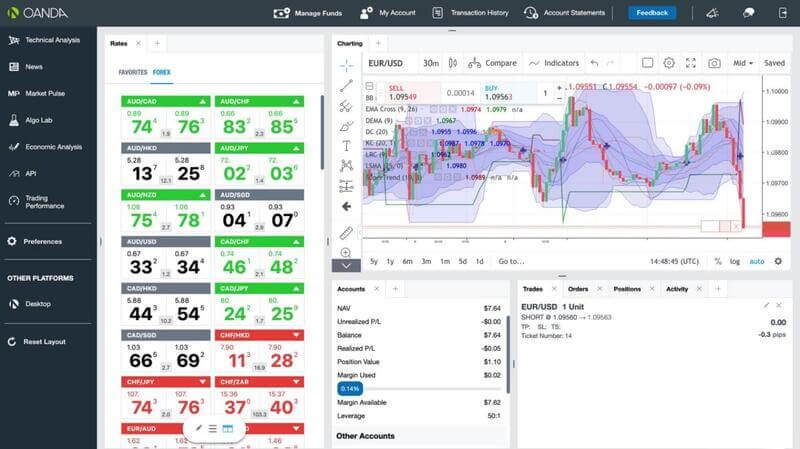Open the candlestick chart style selector

pos(453,63)
